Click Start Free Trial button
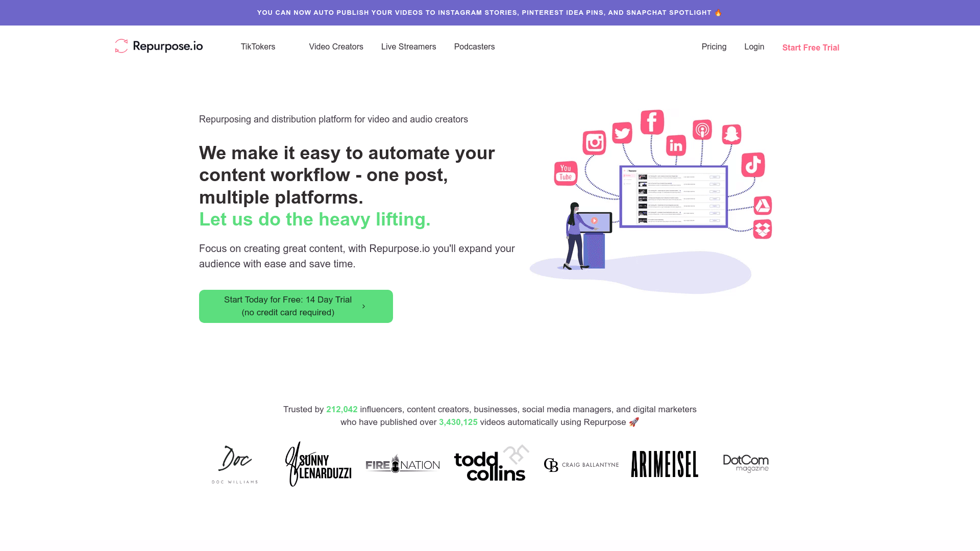 [811, 47]
